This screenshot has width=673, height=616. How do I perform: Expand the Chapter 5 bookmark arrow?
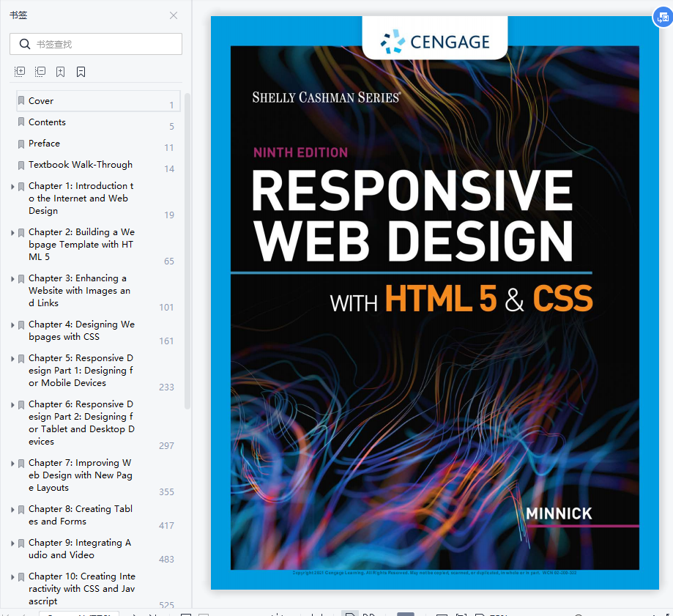point(12,359)
